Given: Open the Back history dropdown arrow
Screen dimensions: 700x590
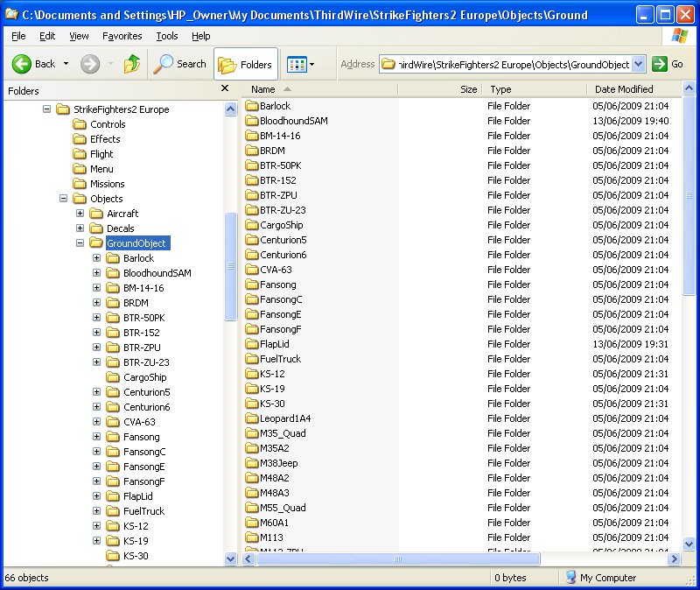Looking at the screenshot, I should point(66,64).
